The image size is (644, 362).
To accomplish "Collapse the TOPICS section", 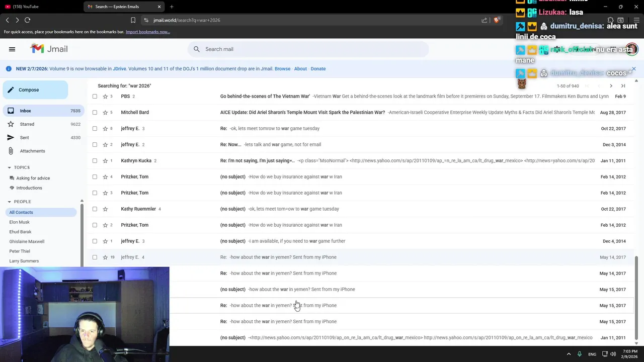I will [x=9, y=167].
